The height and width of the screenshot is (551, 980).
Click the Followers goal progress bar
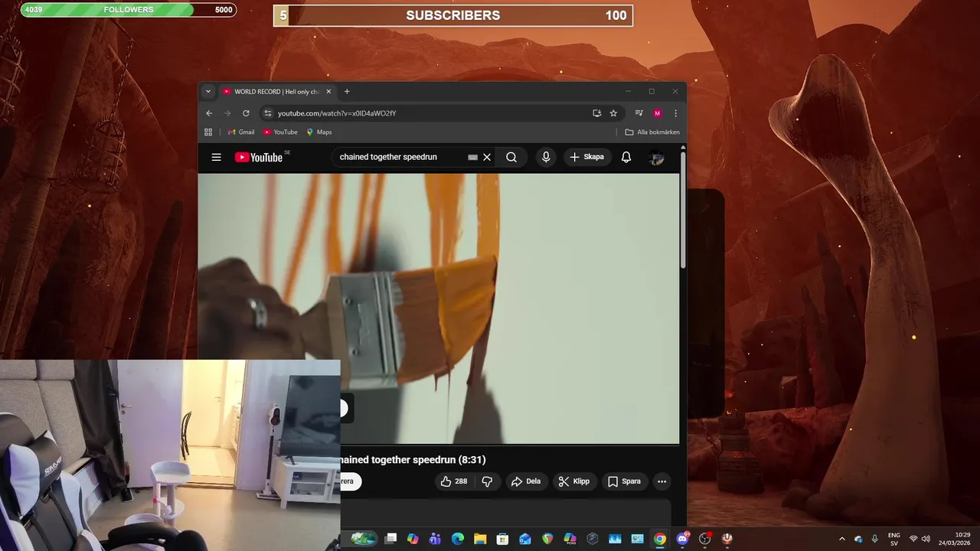[x=128, y=10]
